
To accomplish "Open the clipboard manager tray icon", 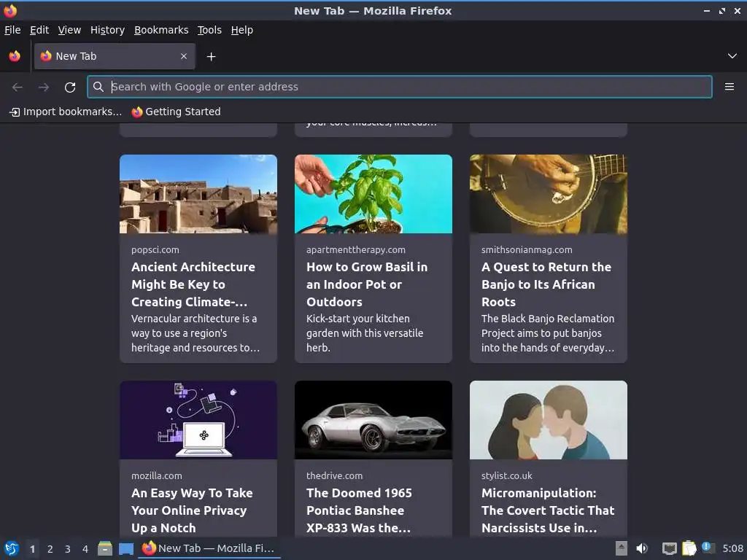I will (x=689, y=548).
